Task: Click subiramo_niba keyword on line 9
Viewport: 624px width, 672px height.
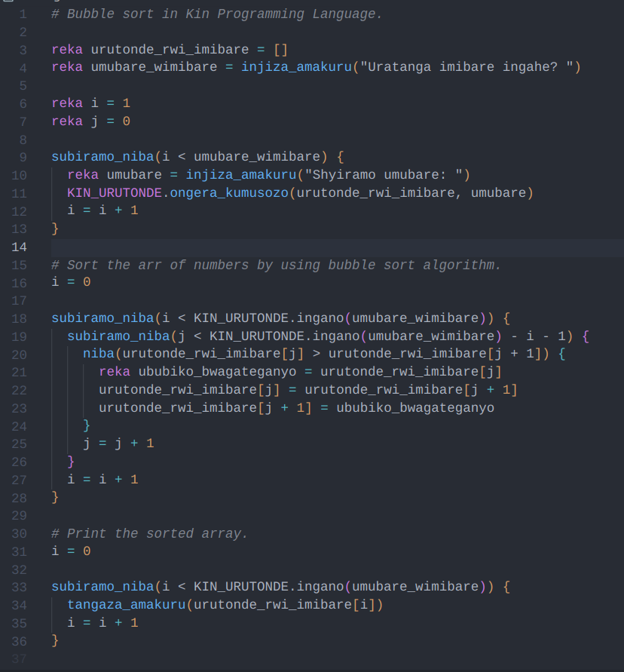Action: (x=102, y=157)
